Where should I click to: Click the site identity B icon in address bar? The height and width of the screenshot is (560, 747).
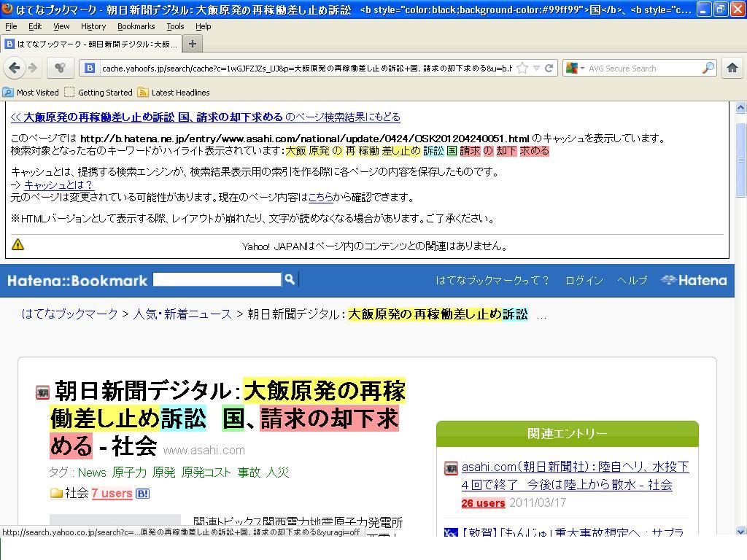pos(90,68)
